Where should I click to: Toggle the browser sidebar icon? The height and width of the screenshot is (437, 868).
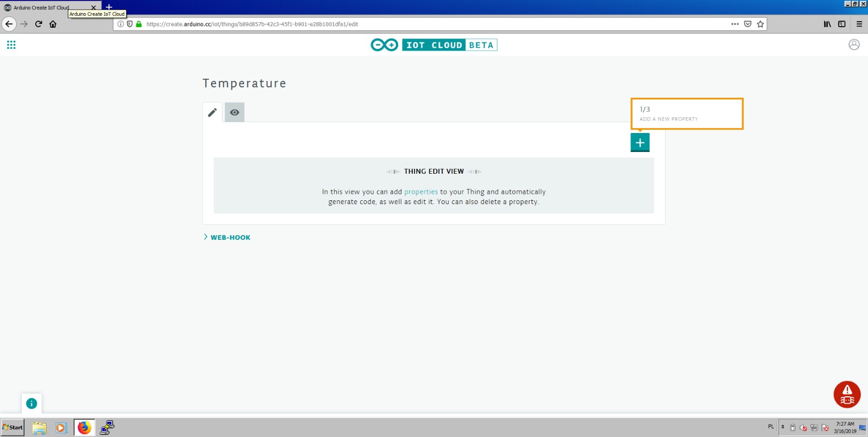click(842, 24)
